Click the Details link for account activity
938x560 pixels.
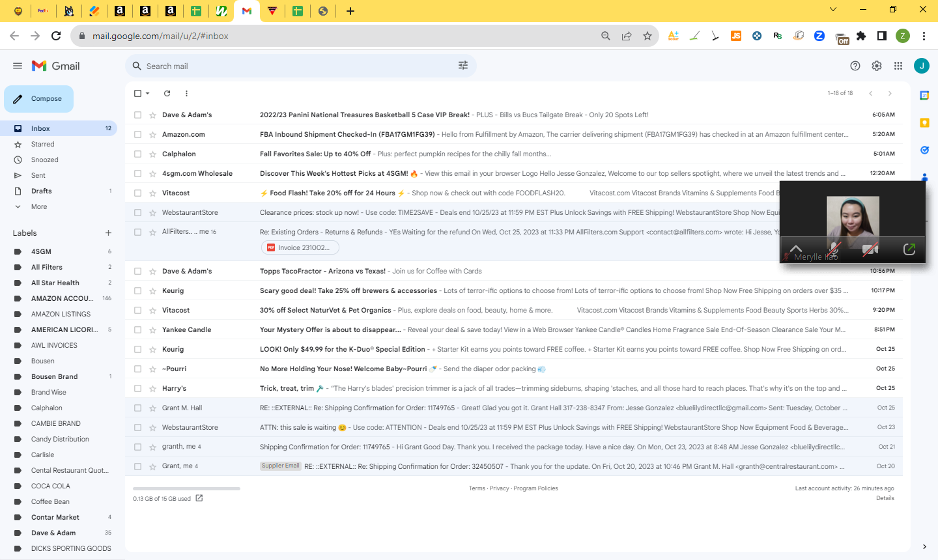coord(885,498)
